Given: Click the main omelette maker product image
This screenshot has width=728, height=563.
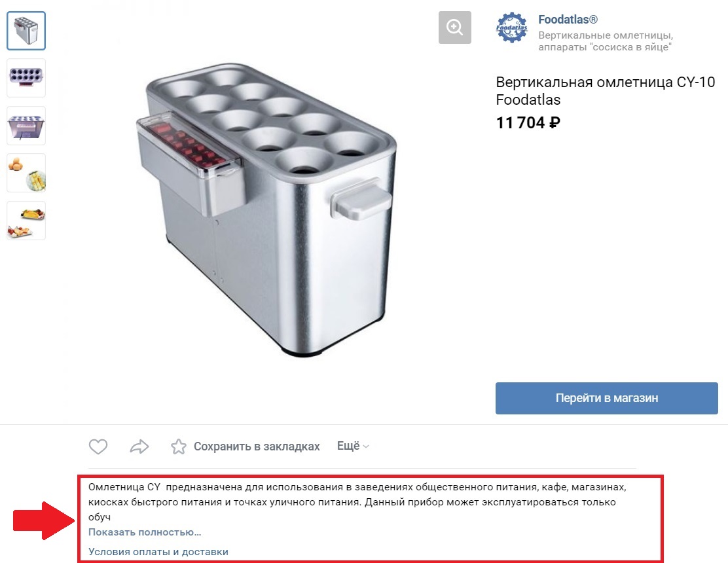Looking at the screenshot, I should tap(267, 209).
